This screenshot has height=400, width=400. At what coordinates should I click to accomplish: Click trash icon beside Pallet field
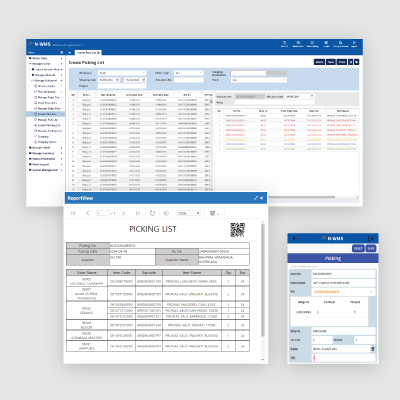coord(373,349)
